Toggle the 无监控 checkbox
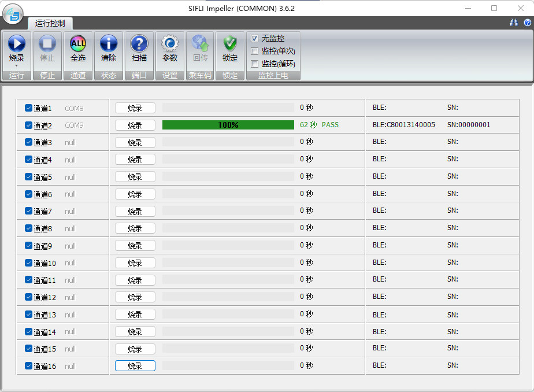 pos(255,39)
